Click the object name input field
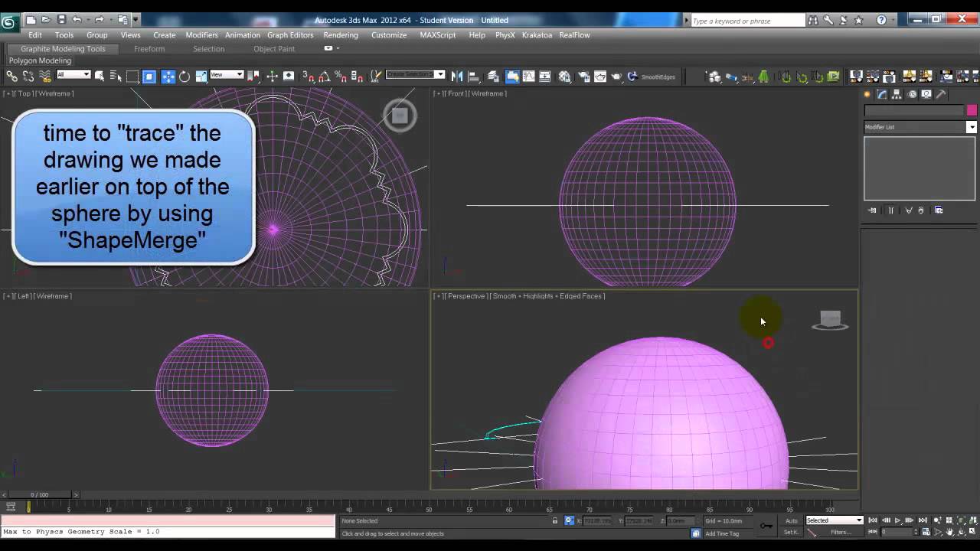 pyautogui.click(x=914, y=110)
